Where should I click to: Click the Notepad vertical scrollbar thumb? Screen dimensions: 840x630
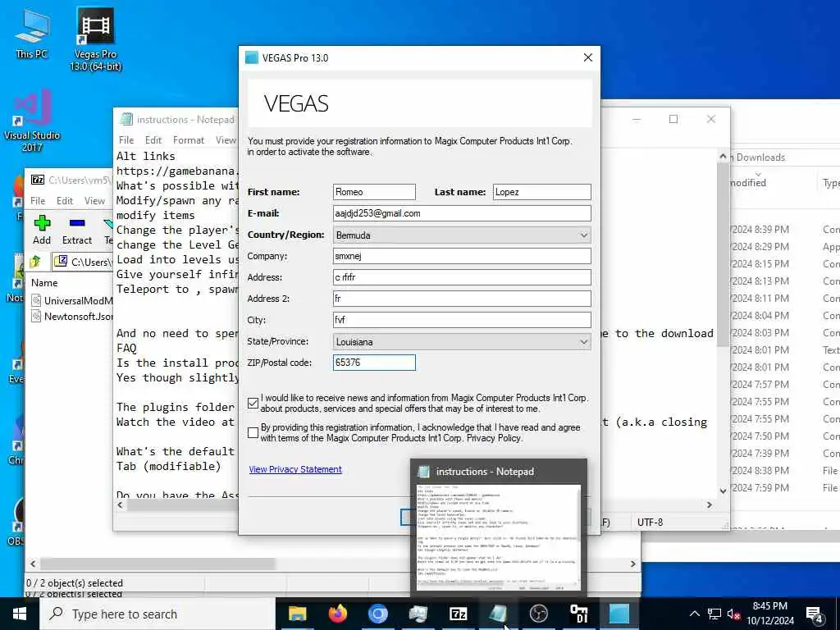[723, 254]
